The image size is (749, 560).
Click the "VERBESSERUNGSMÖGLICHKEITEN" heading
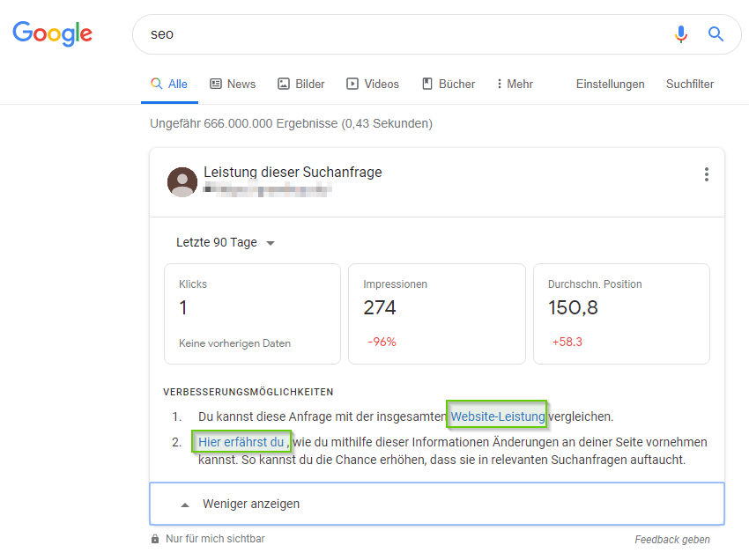coord(248,392)
